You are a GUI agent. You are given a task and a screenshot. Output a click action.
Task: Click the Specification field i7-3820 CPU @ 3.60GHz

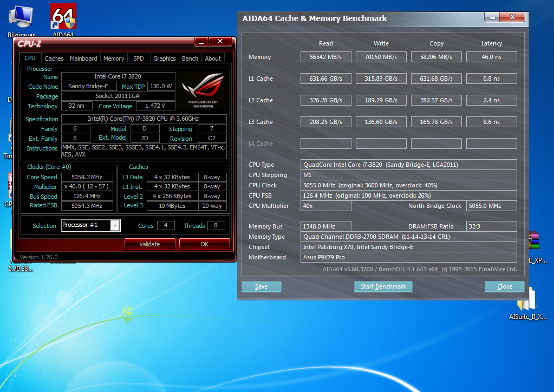coord(144,119)
